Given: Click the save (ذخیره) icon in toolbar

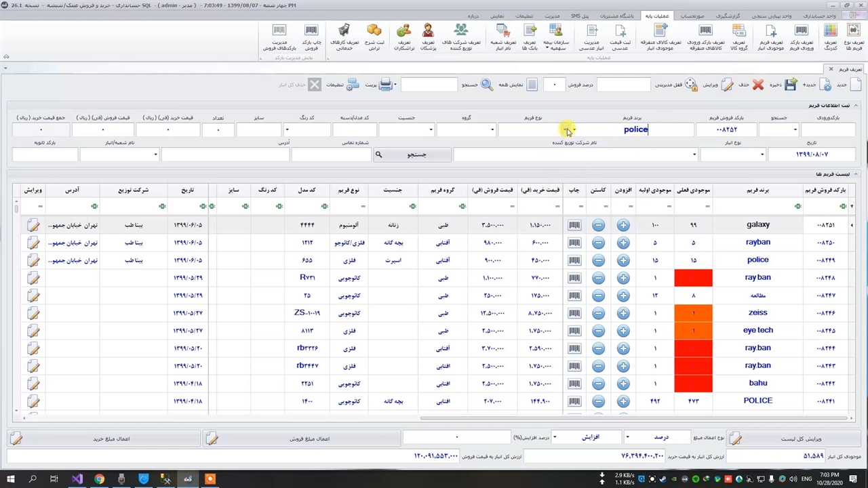Looking at the screenshot, I should click(x=790, y=85).
